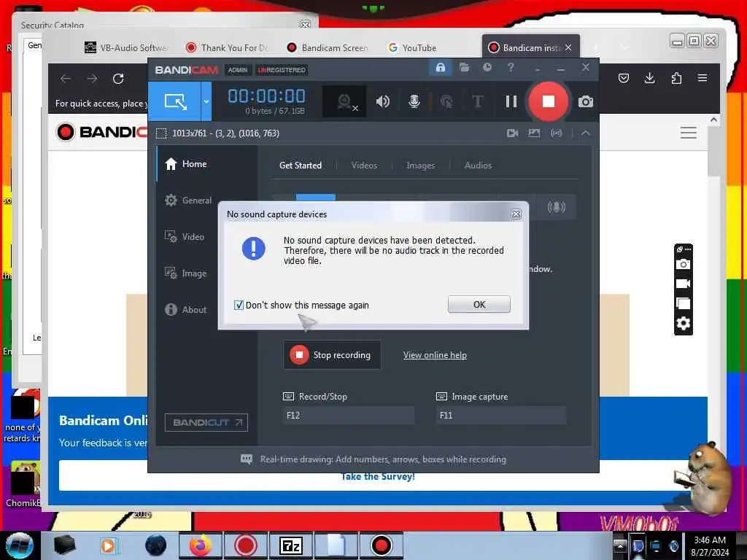Uncheck Don't show this message again
Screen dimensions: 747x560
[239, 306]
